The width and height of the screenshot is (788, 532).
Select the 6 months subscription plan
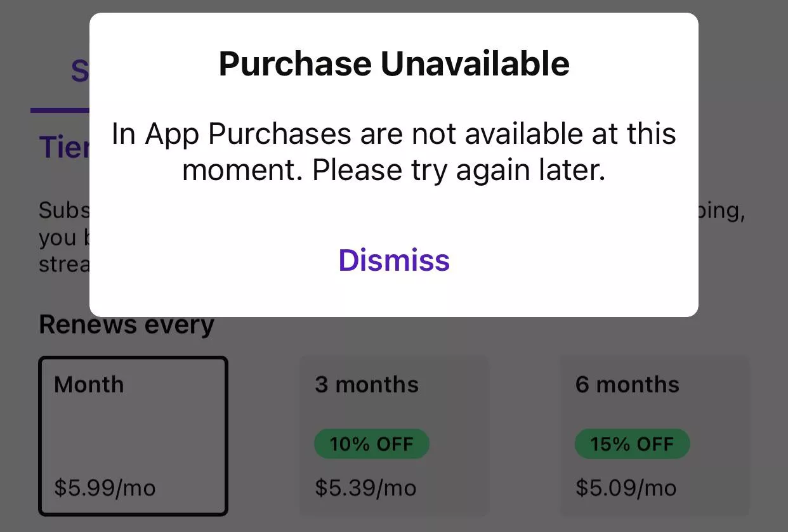[654, 438]
